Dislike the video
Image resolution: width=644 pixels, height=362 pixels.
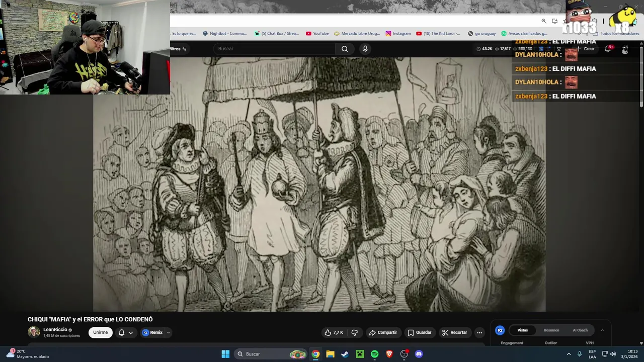[355, 332]
